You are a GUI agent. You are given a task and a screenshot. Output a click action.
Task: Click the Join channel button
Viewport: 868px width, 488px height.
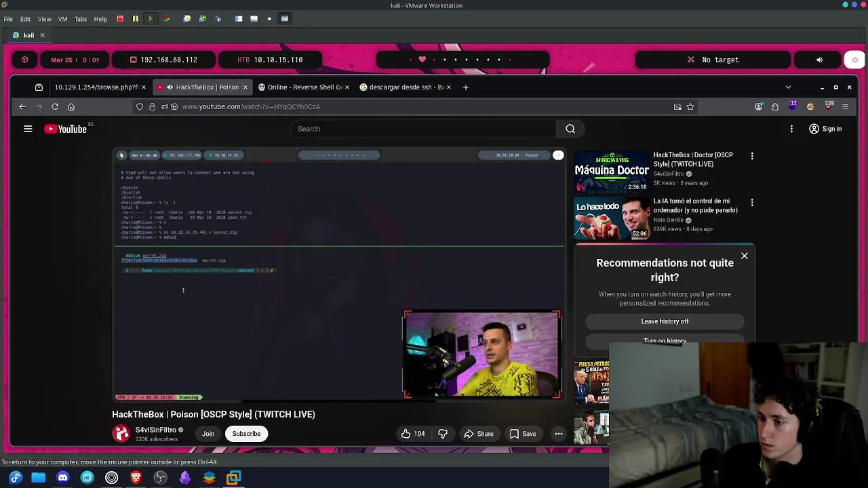[208, 434]
